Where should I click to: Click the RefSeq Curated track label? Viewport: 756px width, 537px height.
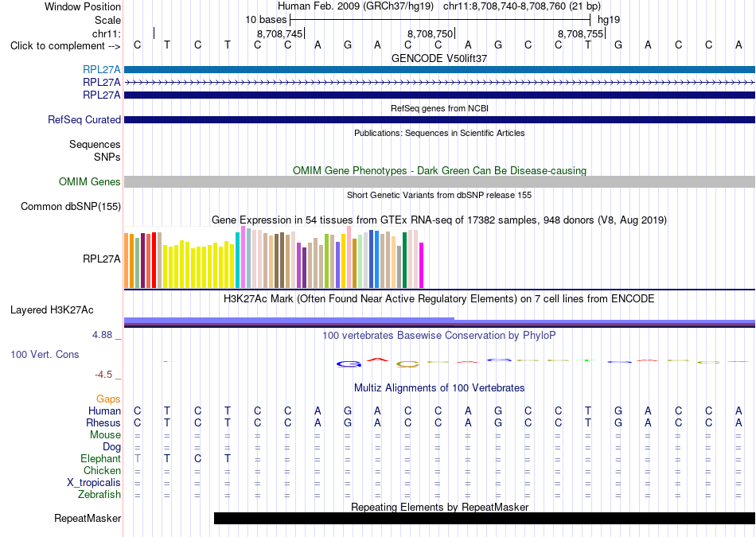coord(84,119)
